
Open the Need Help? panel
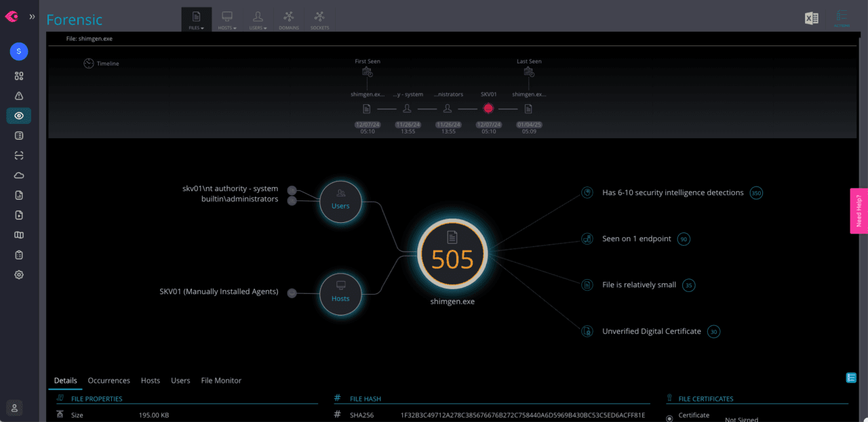[x=859, y=211]
